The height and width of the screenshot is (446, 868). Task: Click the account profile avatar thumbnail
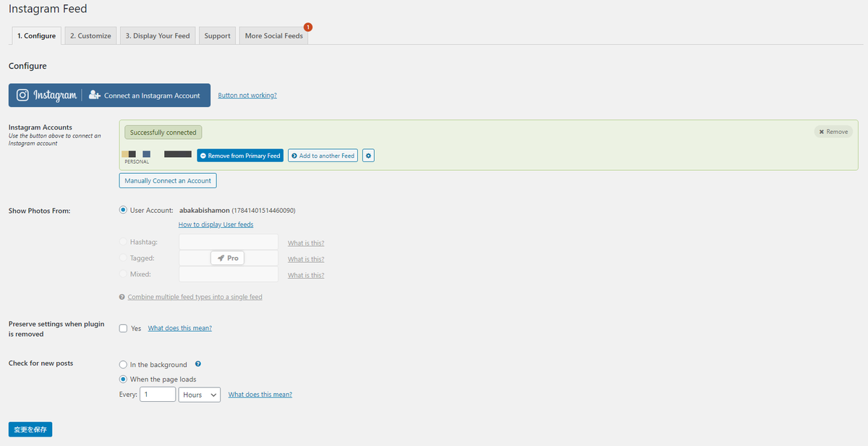pyautogui.click(x=129, y=154)
